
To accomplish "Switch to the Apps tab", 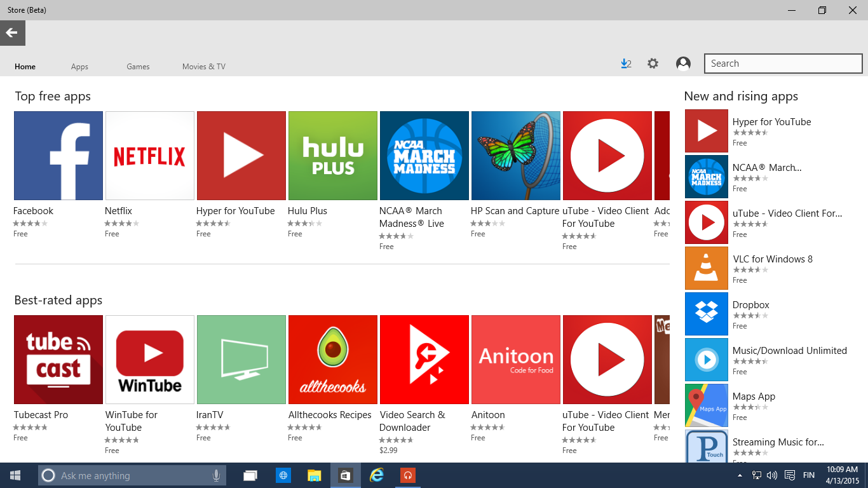I will tap(79, 67).
